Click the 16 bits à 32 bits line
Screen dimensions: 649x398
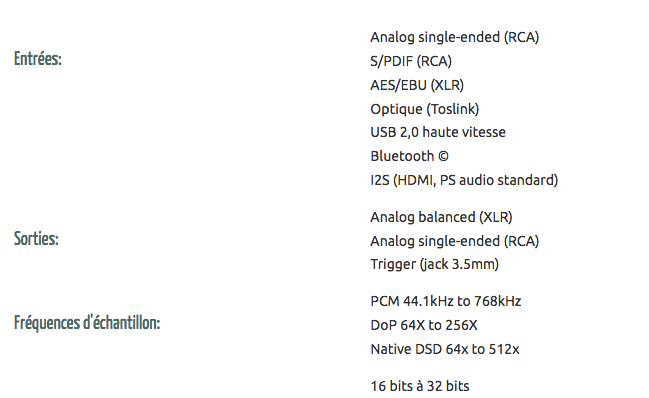click(x=420, y=386)
